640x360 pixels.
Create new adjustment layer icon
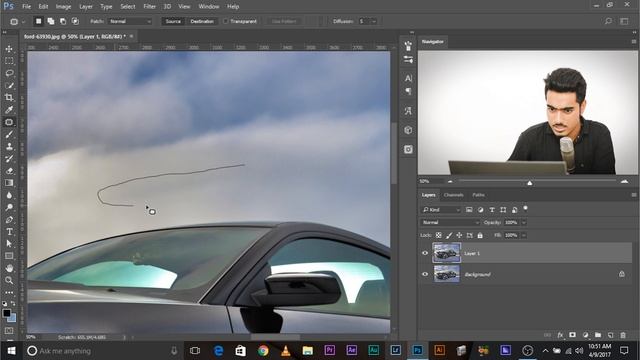[585, 335]
